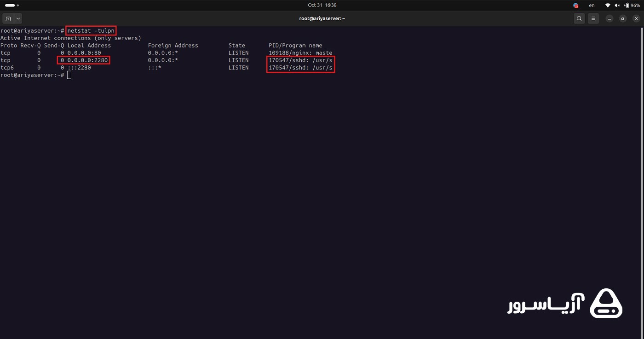Image resolution: width=644 pixels, height=339 pixels.
Task: Click the 'Local Address' column header
Action: click(89, 45)
